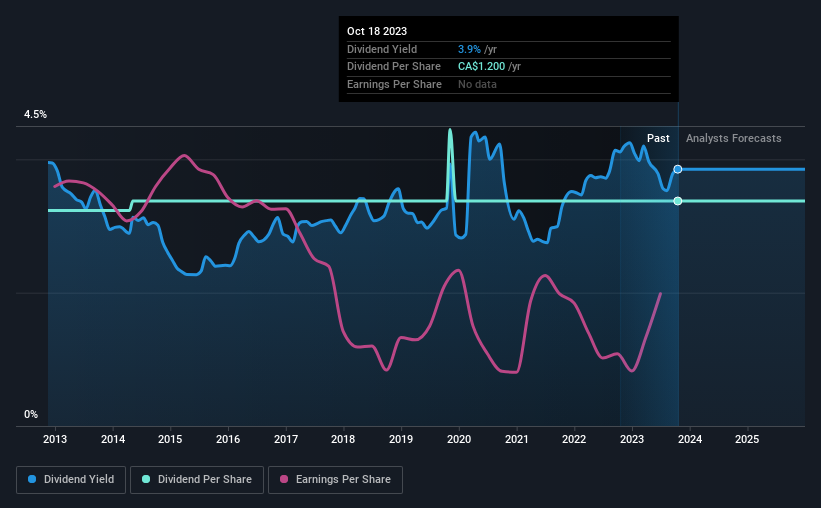Toggle the Earnings Per Share legend button

(x=335, y=480)
